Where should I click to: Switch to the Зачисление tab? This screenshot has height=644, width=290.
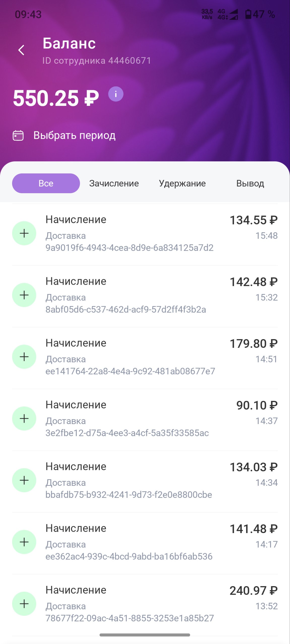pos(114,183)
